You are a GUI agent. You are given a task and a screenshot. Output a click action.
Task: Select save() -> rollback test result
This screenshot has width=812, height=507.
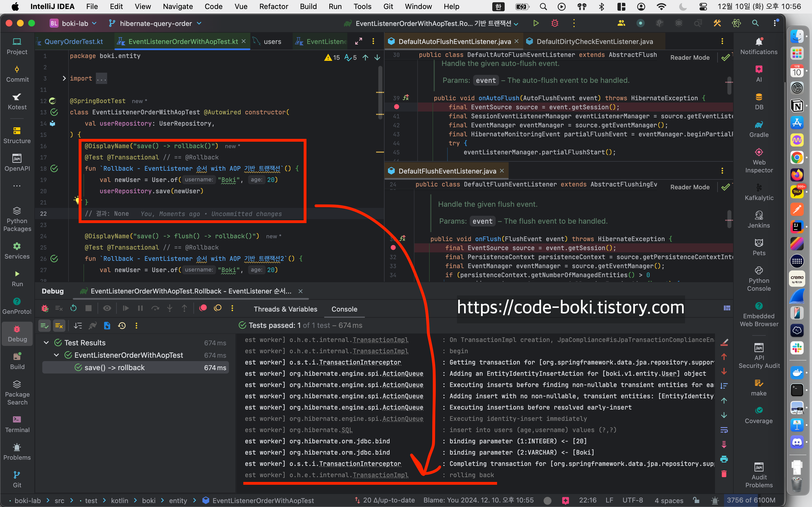114,368
